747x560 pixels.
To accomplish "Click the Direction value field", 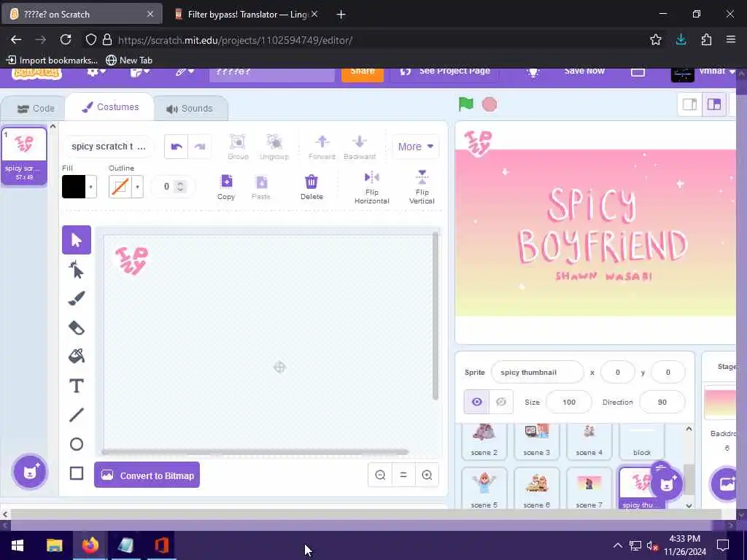I will [662, 402].
